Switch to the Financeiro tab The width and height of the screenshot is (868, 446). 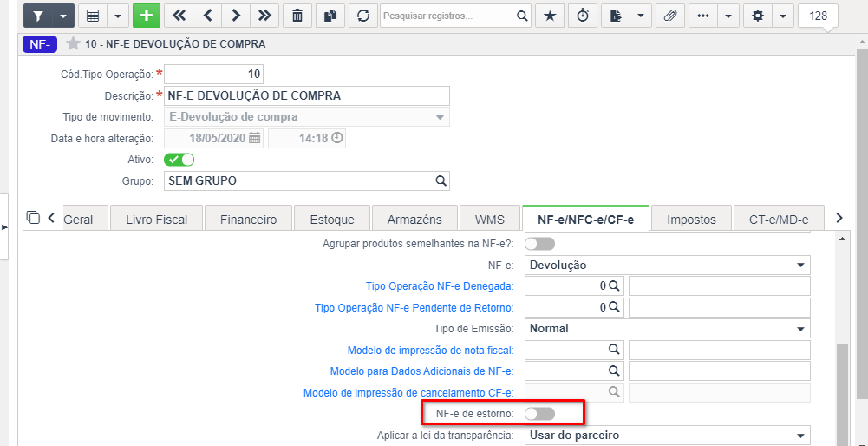tap(249, 220)
